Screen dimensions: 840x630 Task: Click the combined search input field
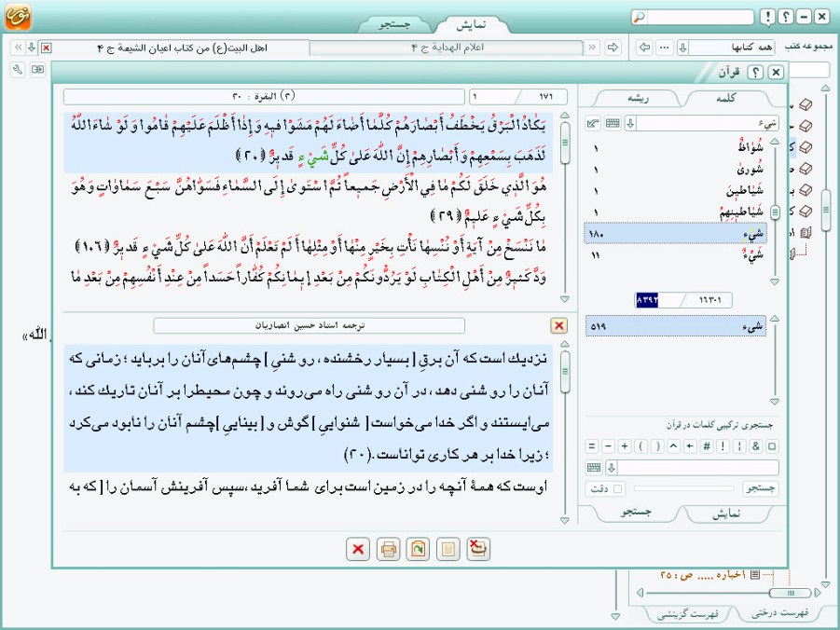pos(698,468)
